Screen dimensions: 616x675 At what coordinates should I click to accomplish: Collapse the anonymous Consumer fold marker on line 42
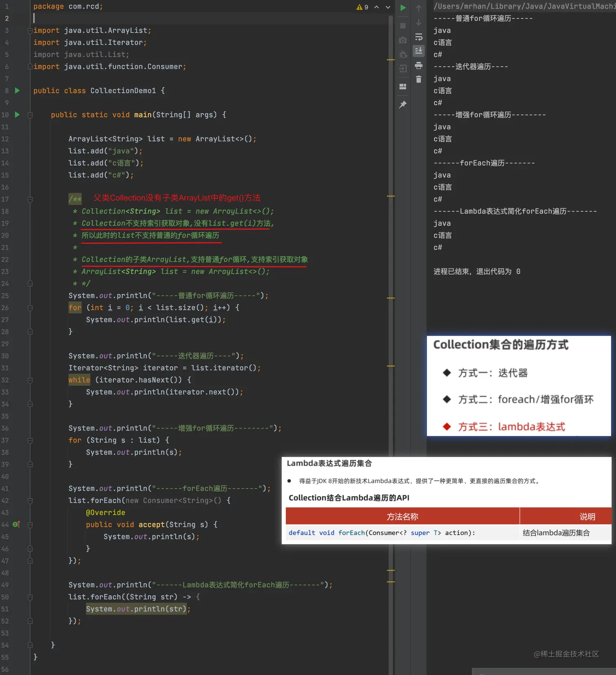(30, 501)
